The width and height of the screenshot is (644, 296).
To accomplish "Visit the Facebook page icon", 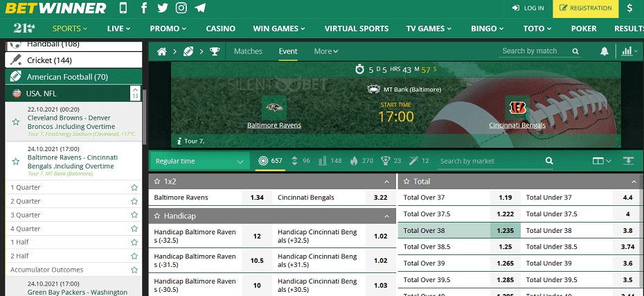I will pos(144,8).
